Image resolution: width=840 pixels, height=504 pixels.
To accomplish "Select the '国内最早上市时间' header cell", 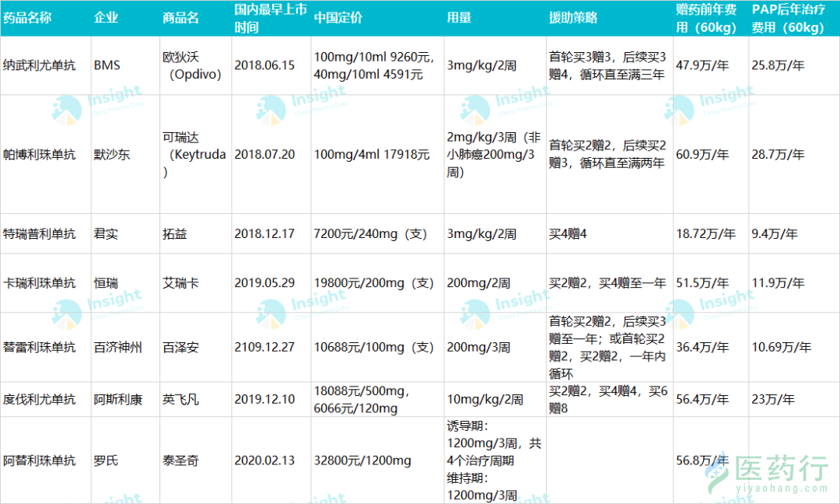I will tap(271, 18).
